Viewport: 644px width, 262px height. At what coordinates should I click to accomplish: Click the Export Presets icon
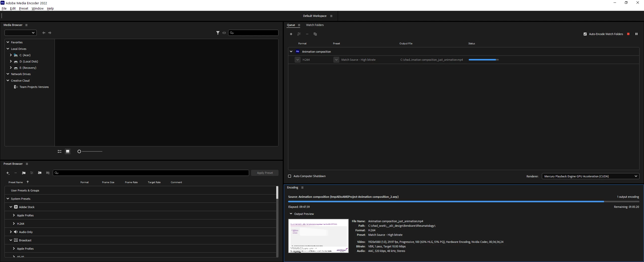(x=48, y=173)
